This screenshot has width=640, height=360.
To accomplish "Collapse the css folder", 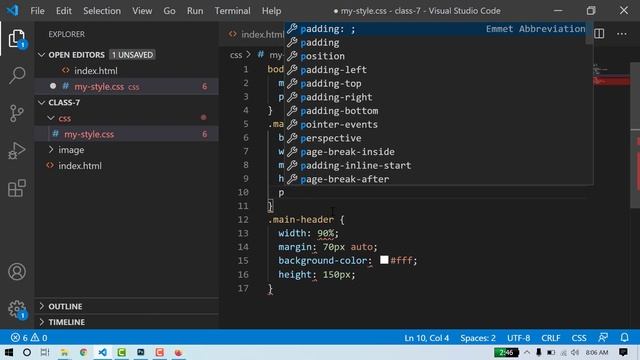I will click(x=51, y=118).
